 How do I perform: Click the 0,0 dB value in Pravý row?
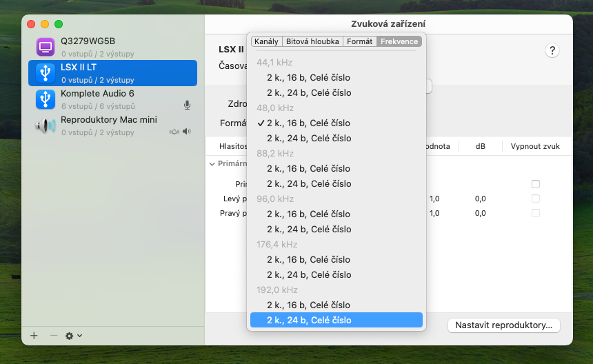point(481,213)
